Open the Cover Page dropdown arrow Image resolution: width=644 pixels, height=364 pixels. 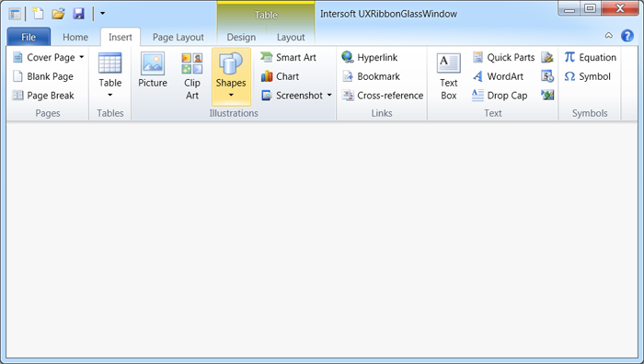coord(81,57)
